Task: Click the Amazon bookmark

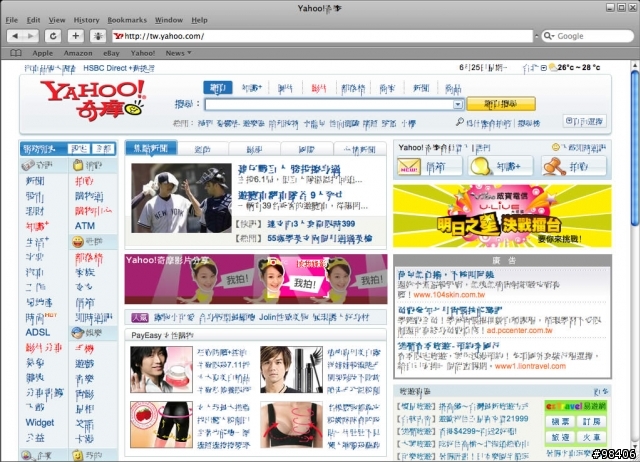Action: coord(78,53)
